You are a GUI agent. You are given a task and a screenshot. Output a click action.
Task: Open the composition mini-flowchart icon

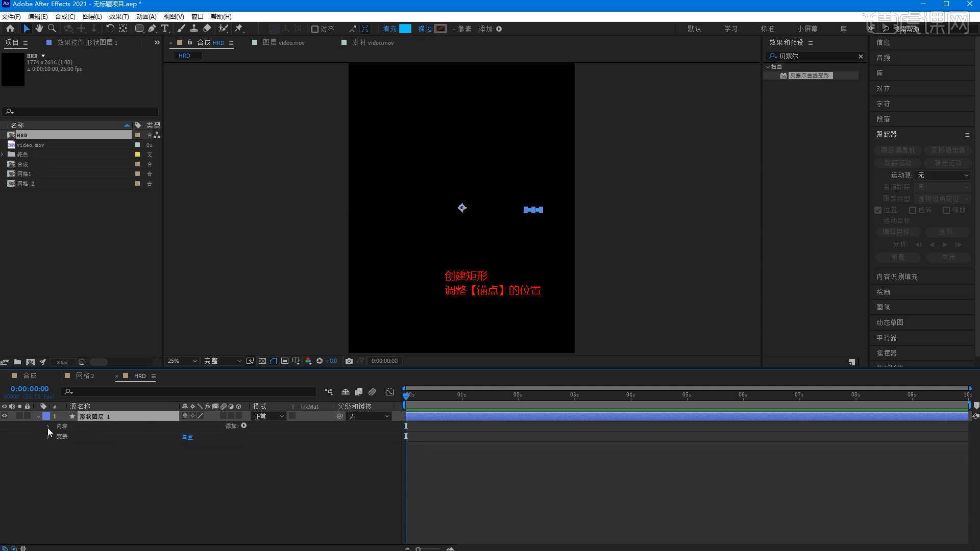[328, 392]
